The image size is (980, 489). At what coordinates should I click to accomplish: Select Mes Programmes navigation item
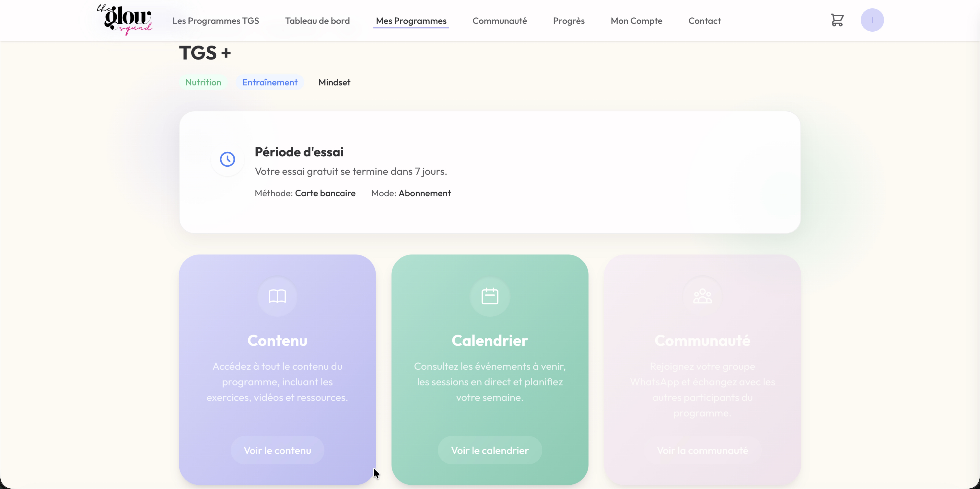pos(411,21)
